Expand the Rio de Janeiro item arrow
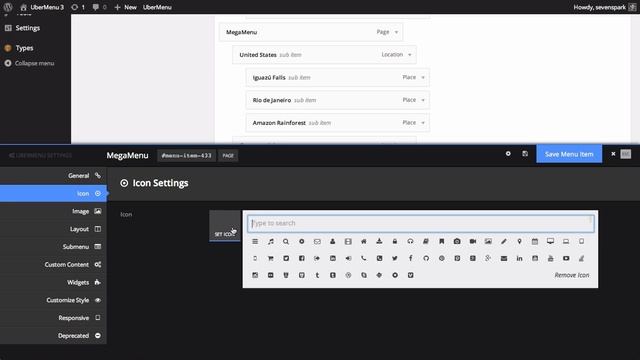This screenshot has height=360, width=640. (423, 100)
